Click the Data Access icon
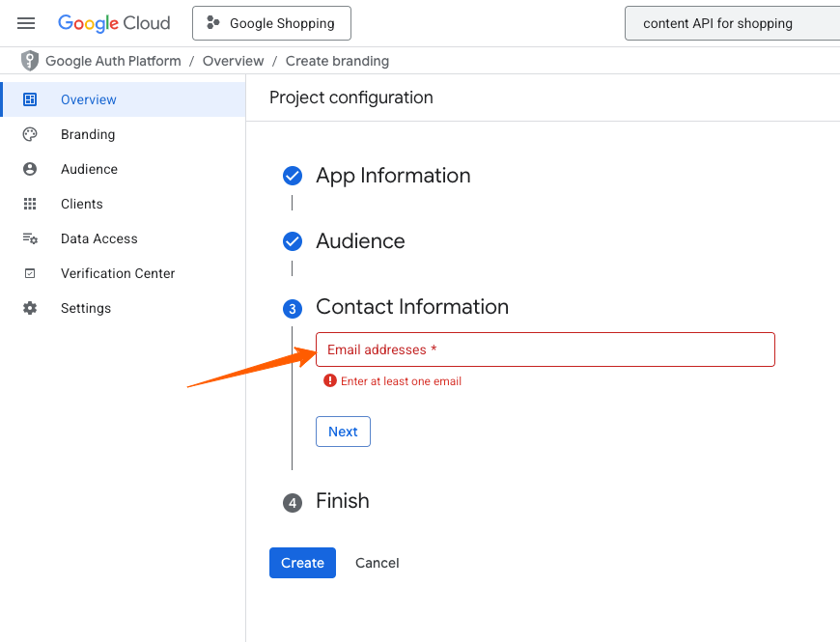Screen dimensions: 840x642 (30, 238)
